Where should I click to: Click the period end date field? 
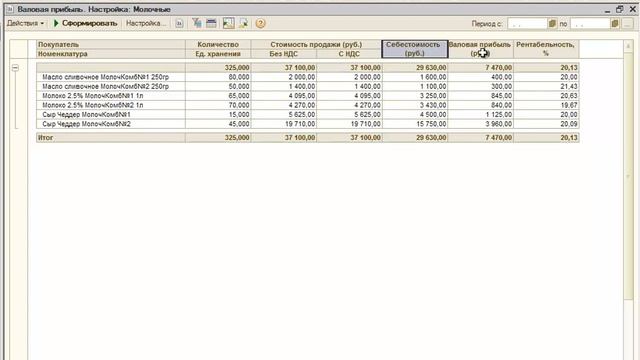pyautogui.click(x=590, y=24)
